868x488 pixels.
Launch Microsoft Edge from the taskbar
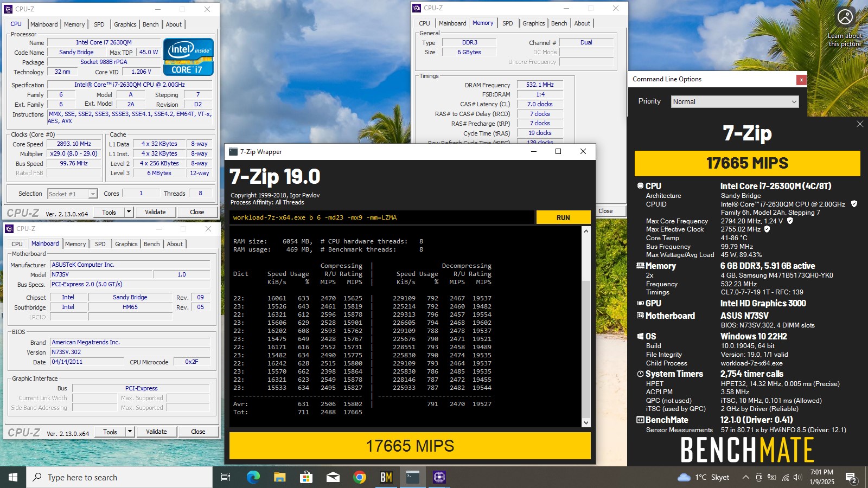[x=253, y=477]
